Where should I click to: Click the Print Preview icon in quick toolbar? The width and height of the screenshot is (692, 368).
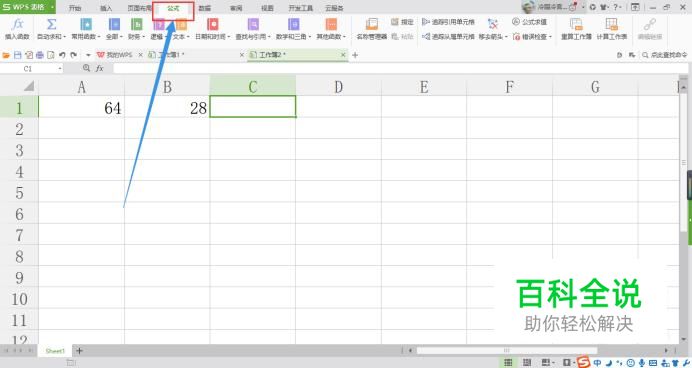[x=51, y=55]
